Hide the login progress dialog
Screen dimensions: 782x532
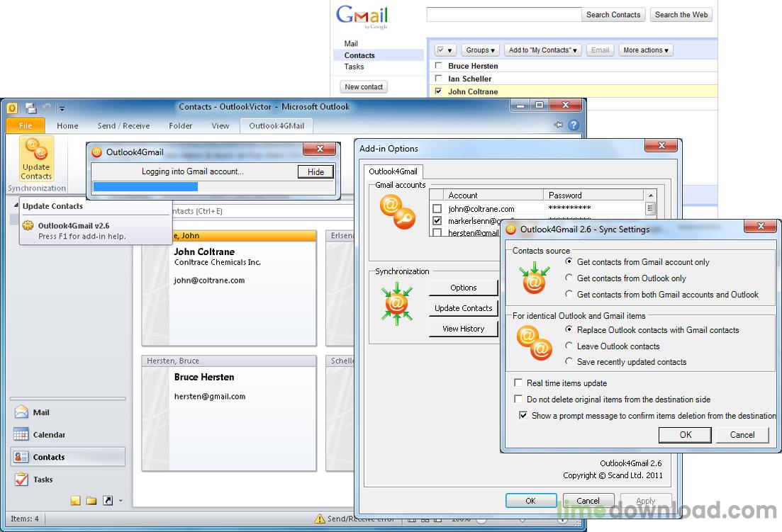pos(315,172)
